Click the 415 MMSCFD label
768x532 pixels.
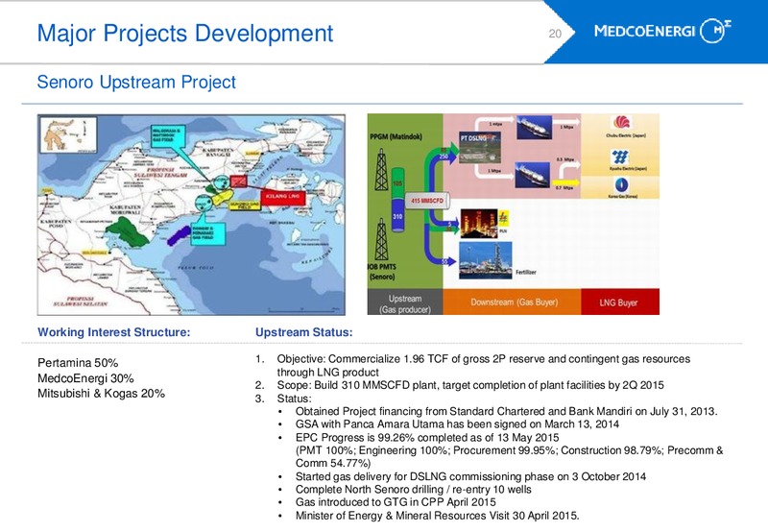pyautogui.click(x=427, y=201)
